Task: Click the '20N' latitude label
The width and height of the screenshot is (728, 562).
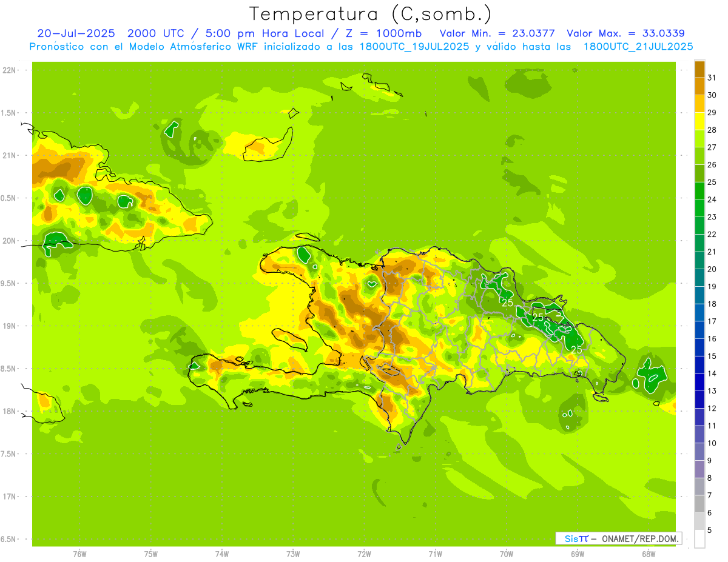Action: 10,241
